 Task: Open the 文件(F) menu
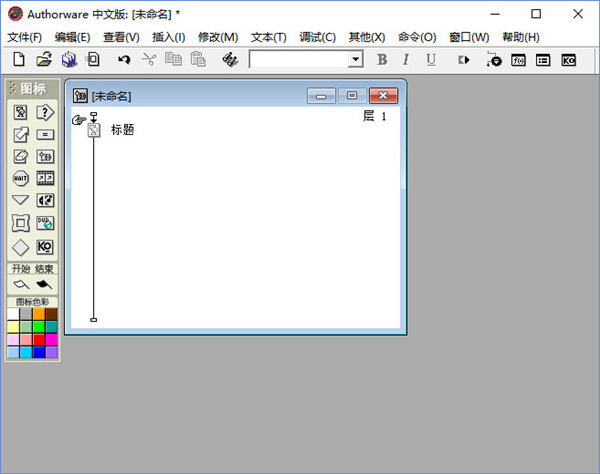[25, 37]
